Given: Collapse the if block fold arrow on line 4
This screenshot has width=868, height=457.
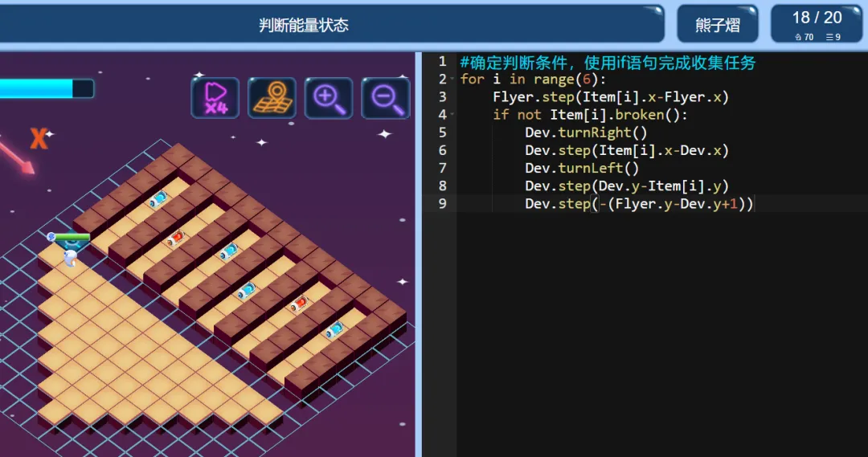Looking at the screenshot, I should coord(452,115).
